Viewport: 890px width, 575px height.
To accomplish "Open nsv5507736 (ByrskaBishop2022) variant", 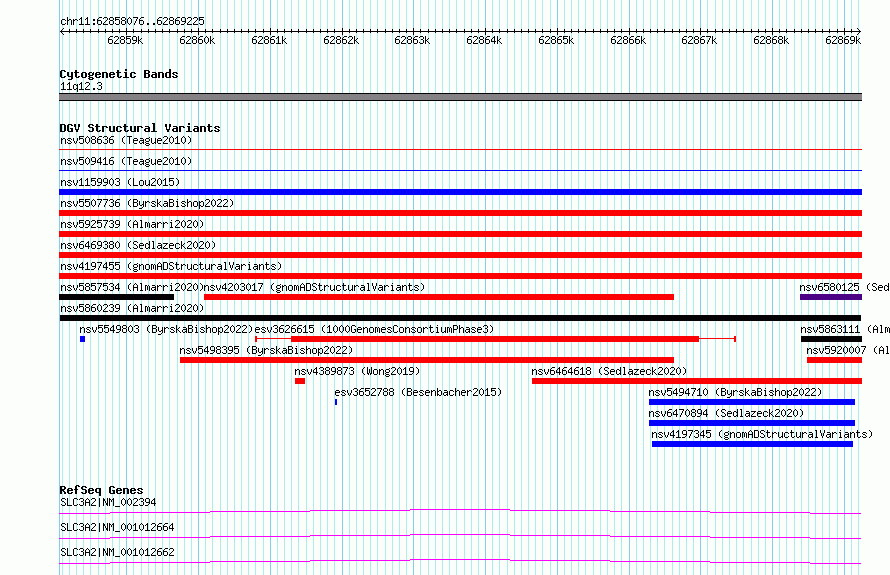I will point(147,203).
